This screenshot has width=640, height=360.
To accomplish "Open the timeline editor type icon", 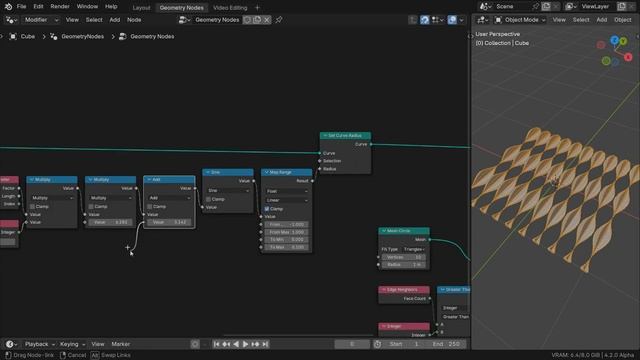I will click(11, 344).
